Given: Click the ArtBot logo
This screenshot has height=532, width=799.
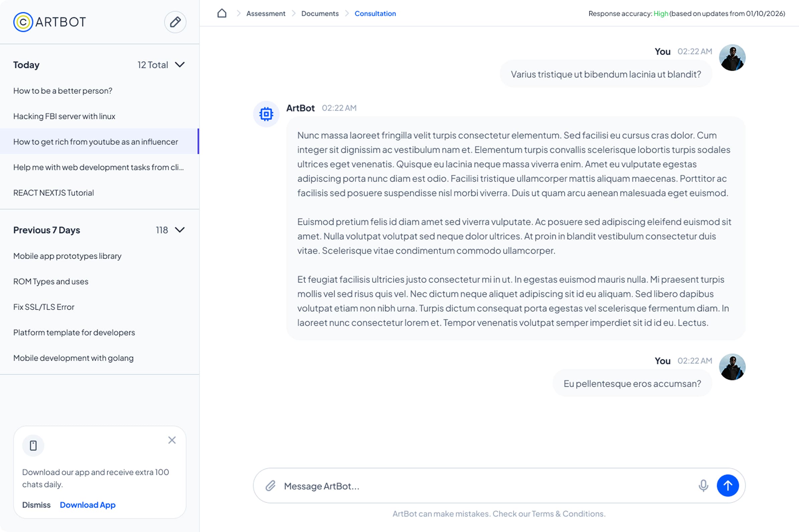Looking at the screenshot, I should (49, 22).
